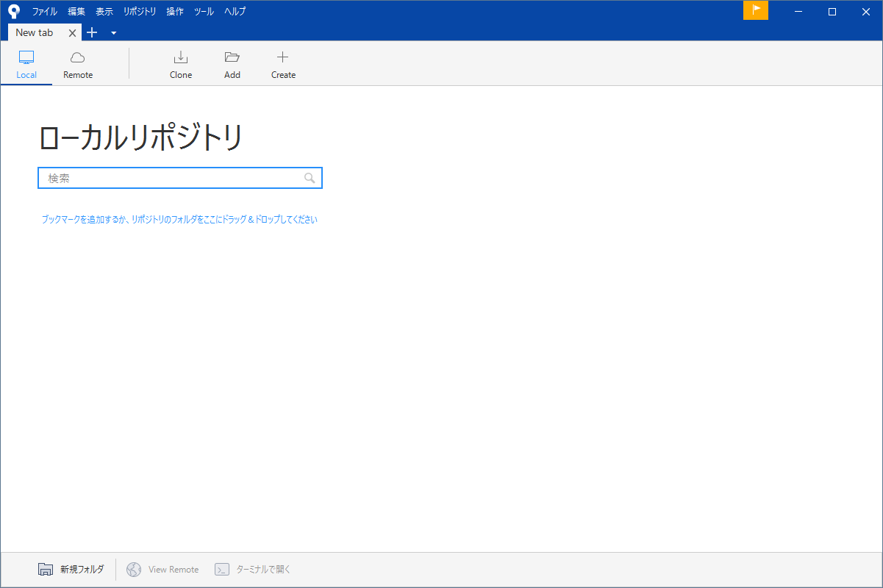The height and width of the screenshot is (588, 883).
Task: Click the View Remote globe button
Action: pos(162,570)
